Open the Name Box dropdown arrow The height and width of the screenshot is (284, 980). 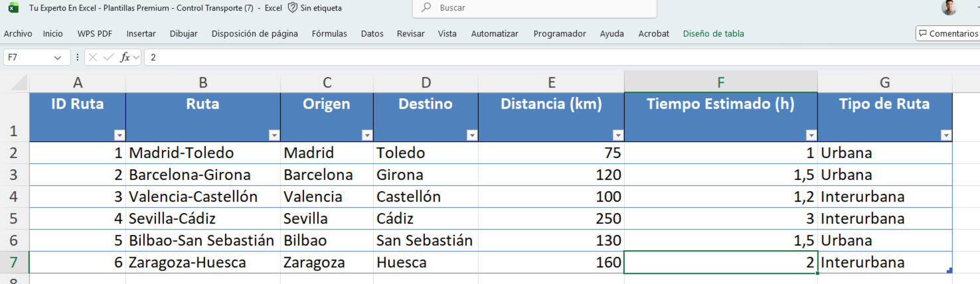57,58
